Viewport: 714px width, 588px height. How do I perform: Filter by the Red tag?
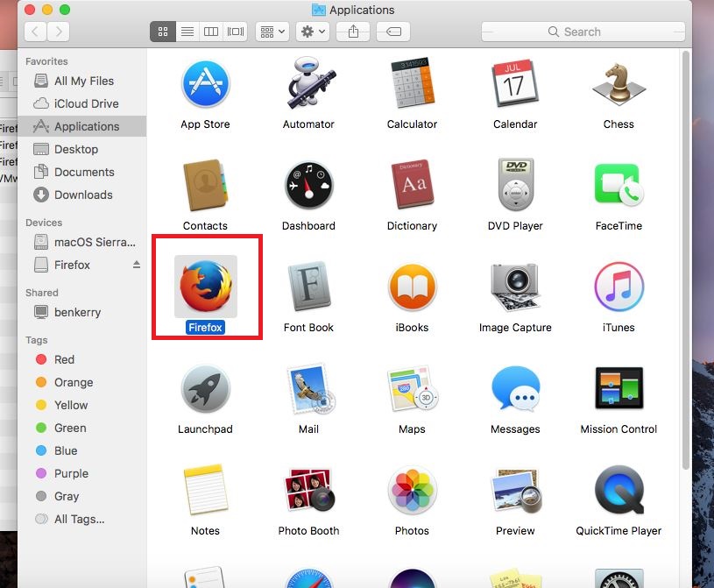pos(82,360)
